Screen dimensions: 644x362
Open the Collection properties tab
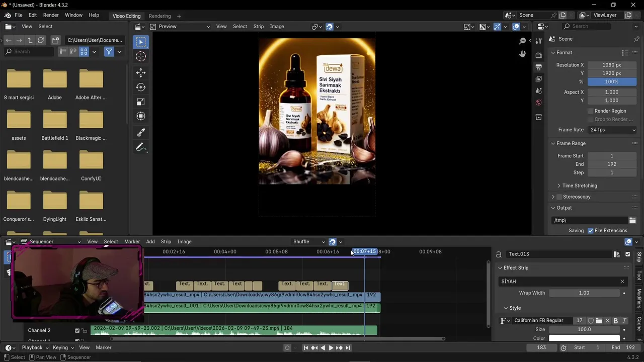(539, 117)
